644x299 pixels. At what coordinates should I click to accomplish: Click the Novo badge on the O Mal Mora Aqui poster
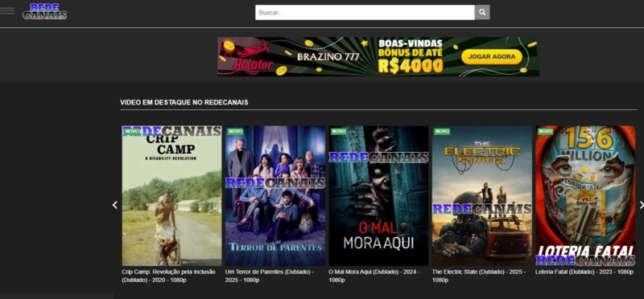click(x=339, y=132)
